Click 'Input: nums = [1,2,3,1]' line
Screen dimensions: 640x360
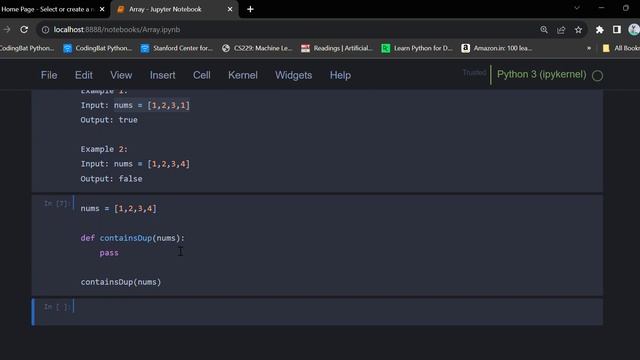point(135,105)
